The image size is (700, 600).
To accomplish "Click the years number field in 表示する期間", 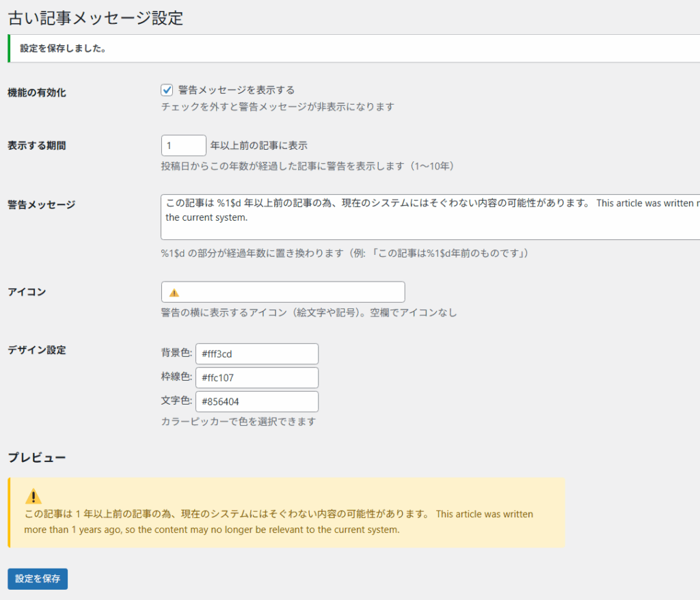I will click(x=183, y=146).
